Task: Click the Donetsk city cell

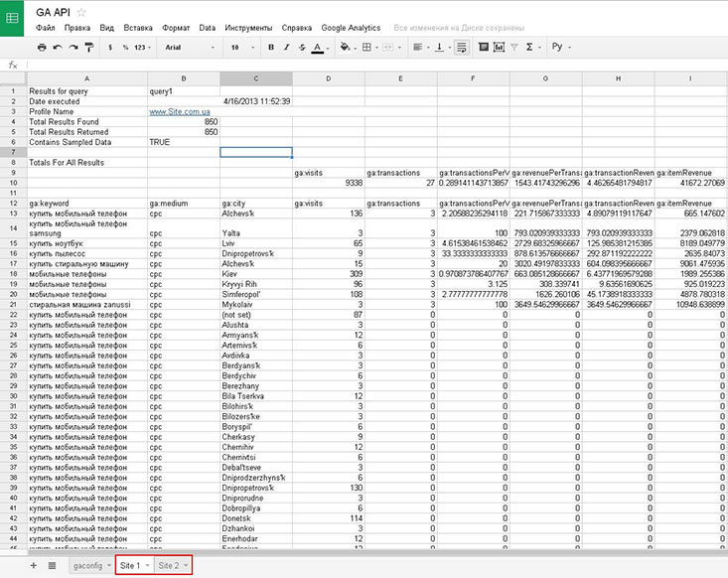Action: click(256, 518)
